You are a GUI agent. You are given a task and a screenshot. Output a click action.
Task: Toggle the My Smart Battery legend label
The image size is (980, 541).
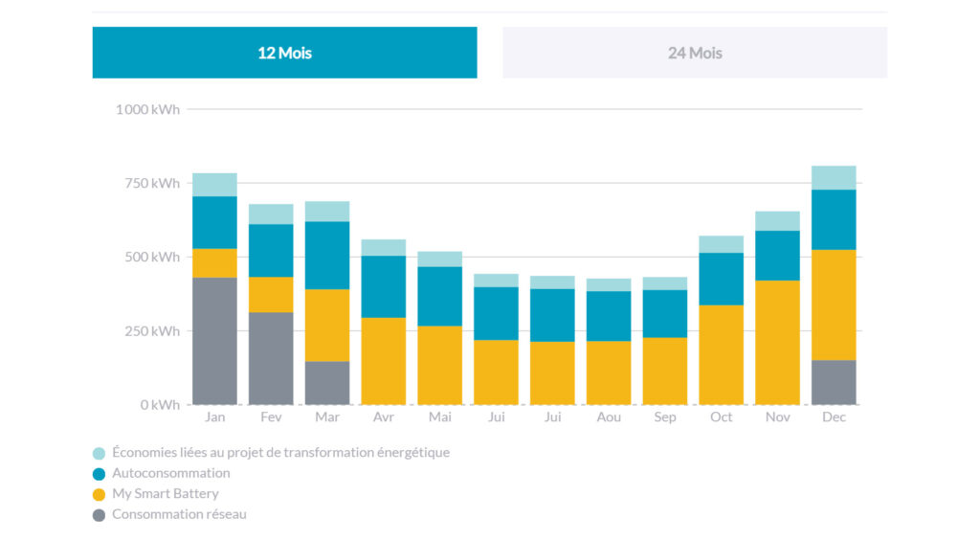pos(165,494)
